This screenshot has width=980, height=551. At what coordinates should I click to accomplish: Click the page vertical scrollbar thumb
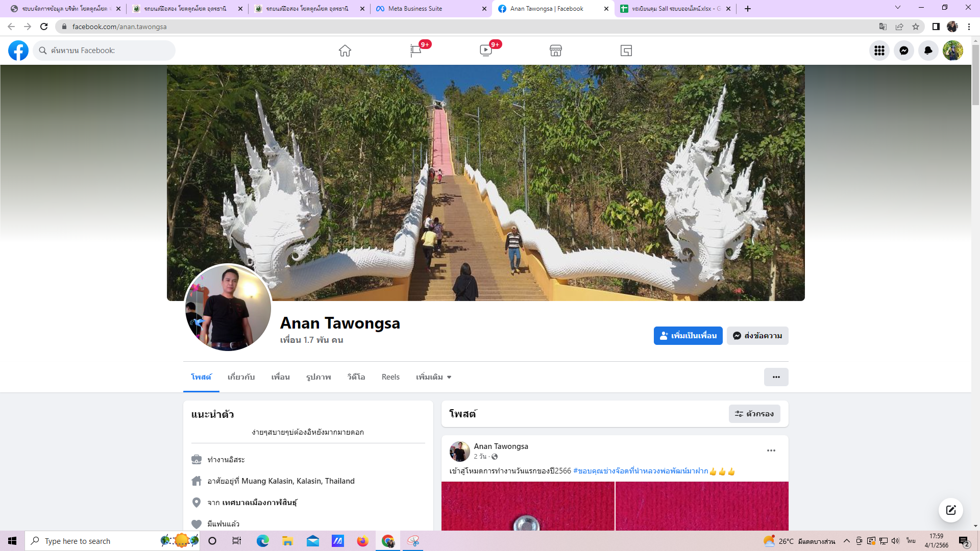[x=975, y=76]
